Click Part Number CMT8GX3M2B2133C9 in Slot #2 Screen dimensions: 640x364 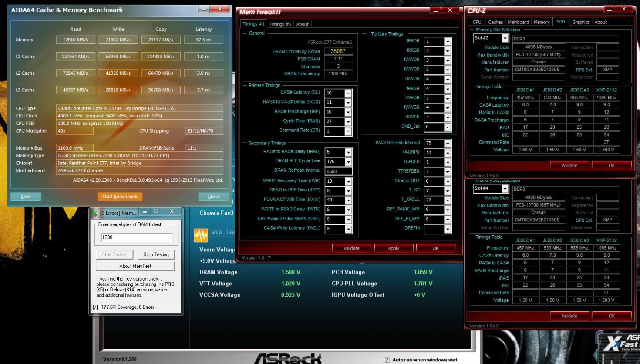(x=539, y=70)
